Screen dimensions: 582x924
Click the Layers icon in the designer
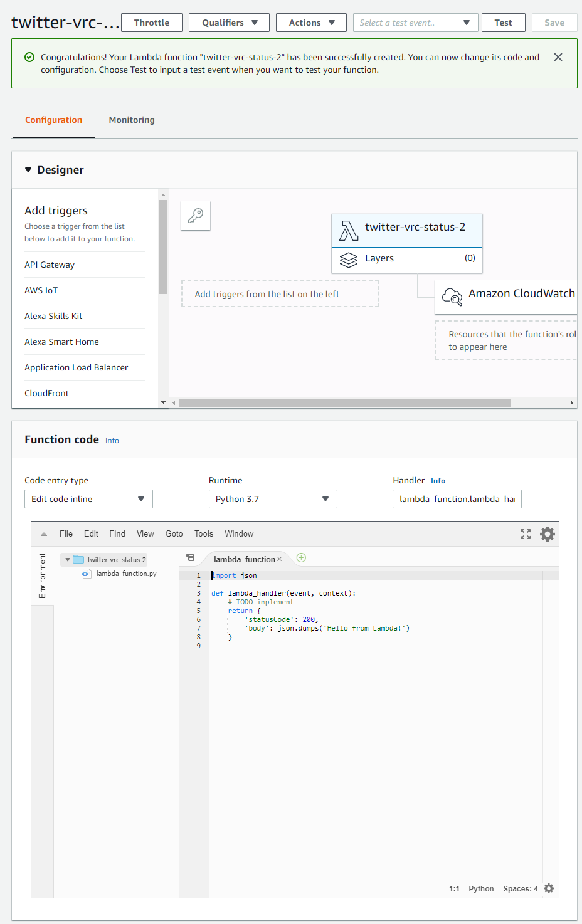349,258
